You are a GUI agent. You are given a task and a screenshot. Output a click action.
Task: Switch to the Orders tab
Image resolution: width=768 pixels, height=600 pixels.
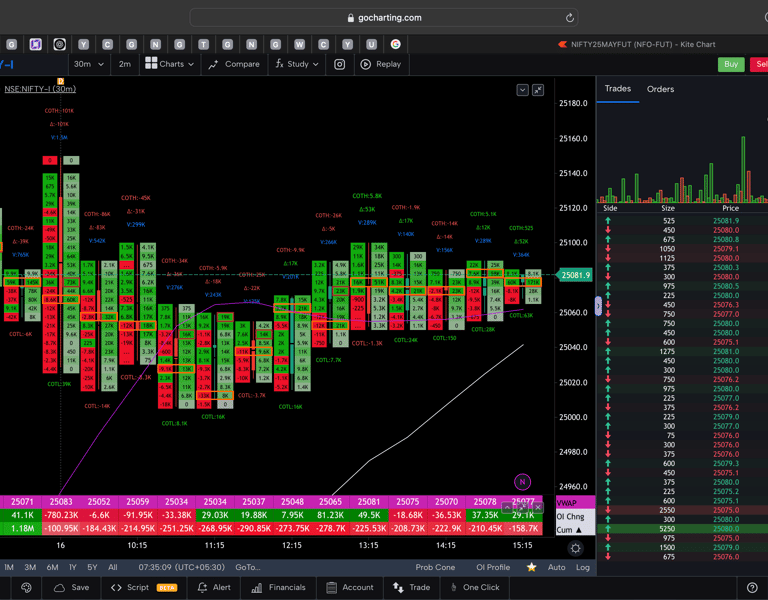click(660, 89)
